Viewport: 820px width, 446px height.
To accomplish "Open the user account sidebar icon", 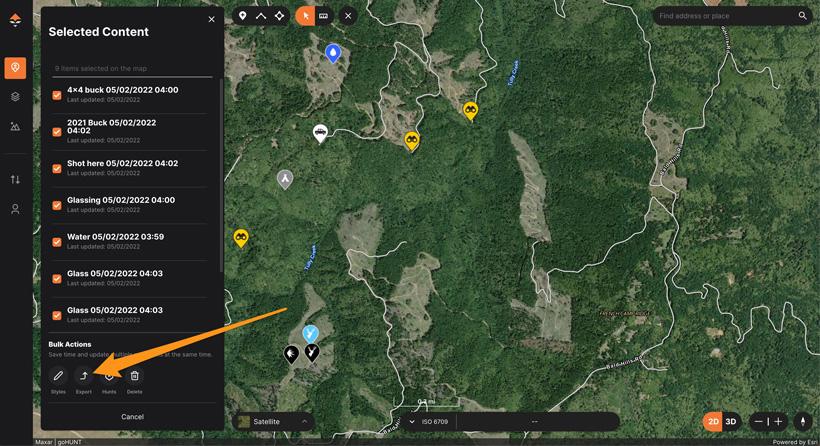I will pyautogui.click(x=15, y=209).
